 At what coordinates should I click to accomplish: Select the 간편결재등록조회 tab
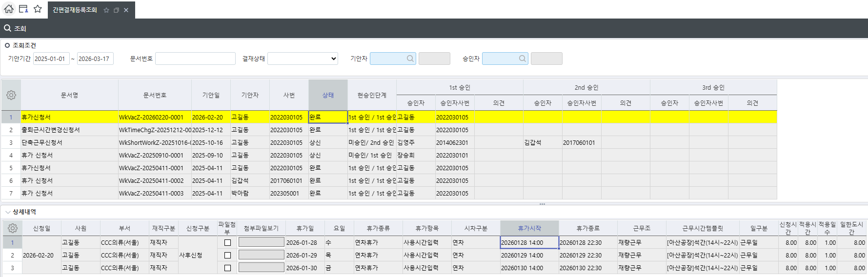[75, 10]
